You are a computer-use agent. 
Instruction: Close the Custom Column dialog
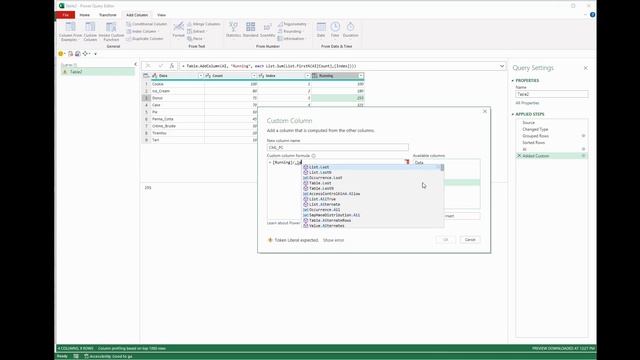point(484,111)
